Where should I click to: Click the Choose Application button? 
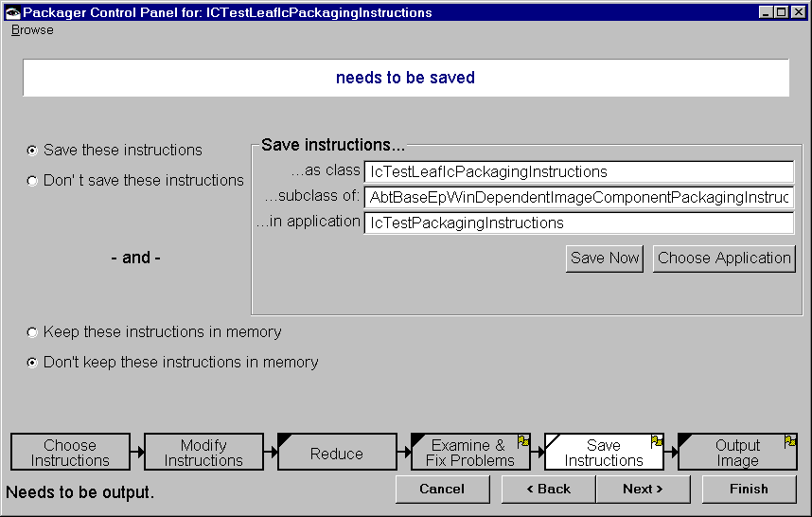(x=724, y=258)
